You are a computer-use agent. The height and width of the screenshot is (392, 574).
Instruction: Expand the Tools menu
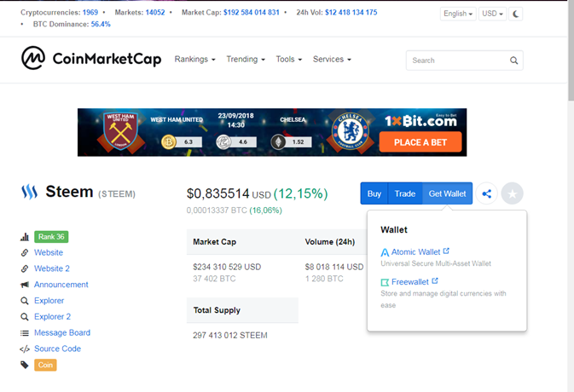[x=289, y=60]
